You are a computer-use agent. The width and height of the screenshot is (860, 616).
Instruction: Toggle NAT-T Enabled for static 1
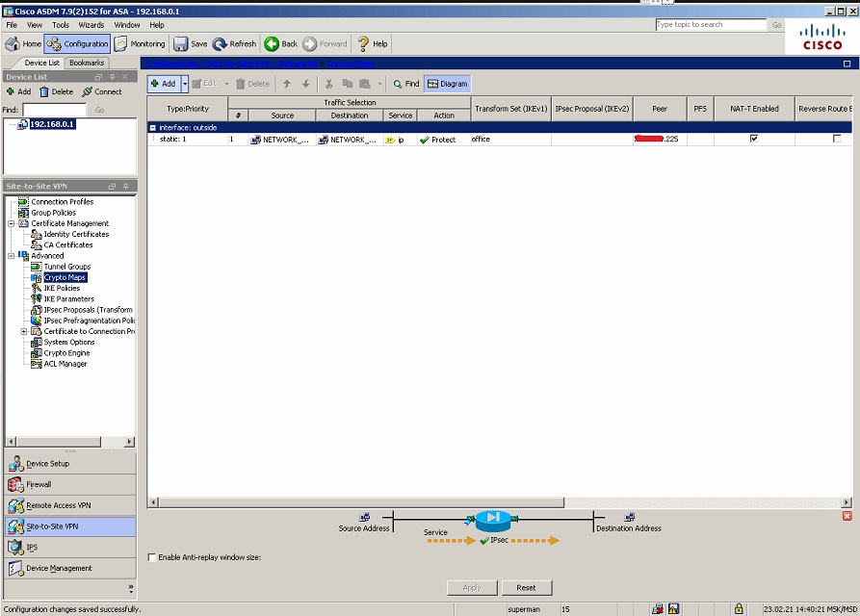pyautogui.click(x=754, y=139)
